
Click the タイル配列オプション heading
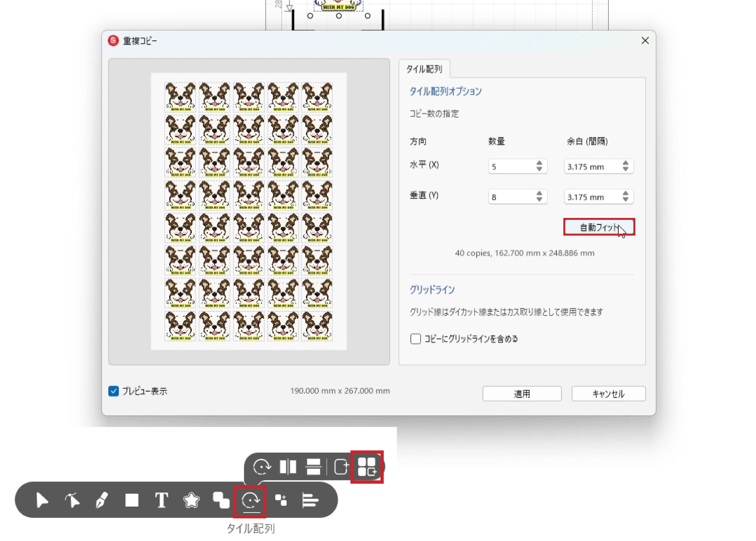click(x=446, y=91)
